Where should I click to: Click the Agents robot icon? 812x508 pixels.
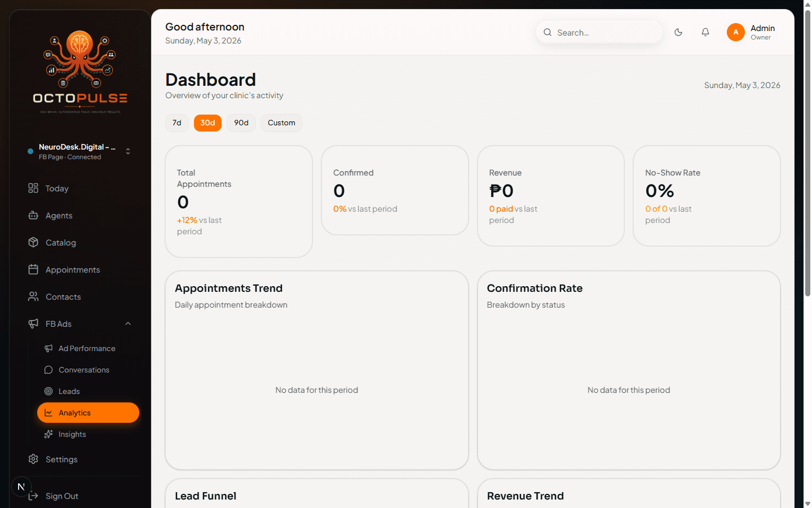[x=33, y=215]
